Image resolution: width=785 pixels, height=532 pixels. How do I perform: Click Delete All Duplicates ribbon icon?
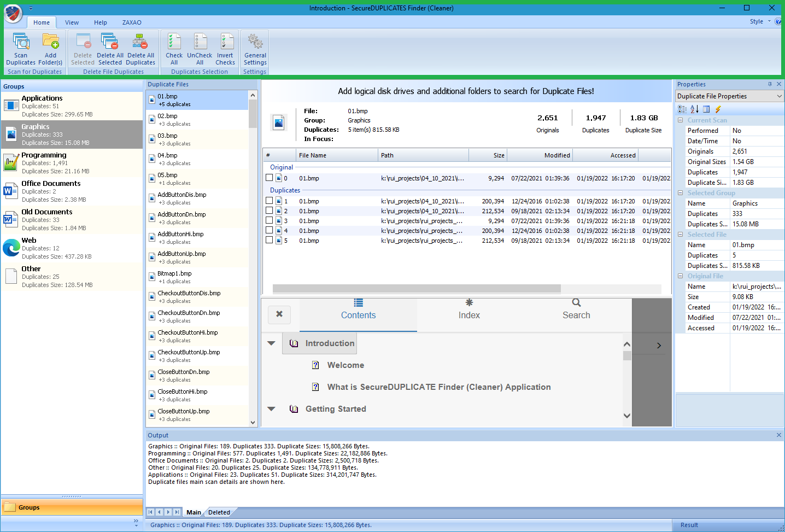(140, 49)
